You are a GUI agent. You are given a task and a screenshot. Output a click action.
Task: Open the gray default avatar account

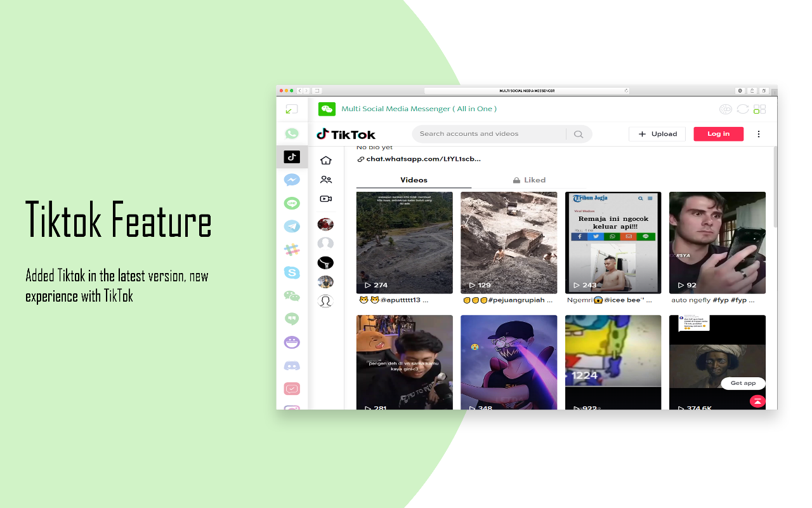(325, 243)
